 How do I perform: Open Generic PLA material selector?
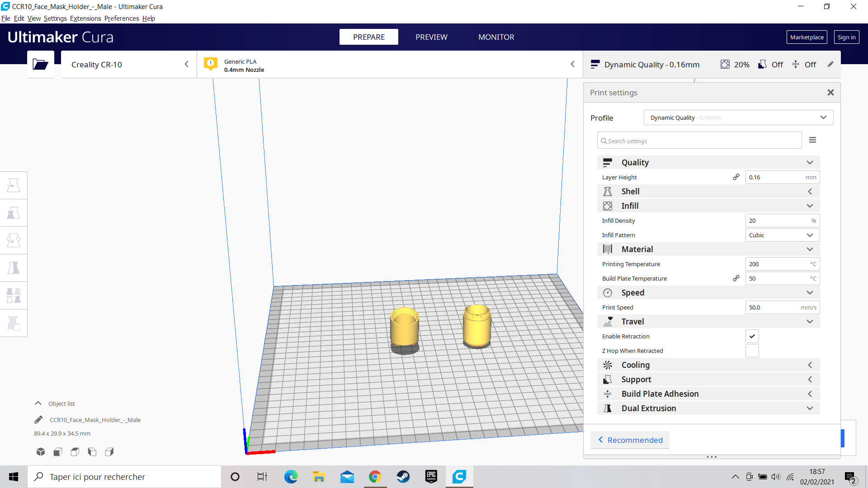click(390, 64)
